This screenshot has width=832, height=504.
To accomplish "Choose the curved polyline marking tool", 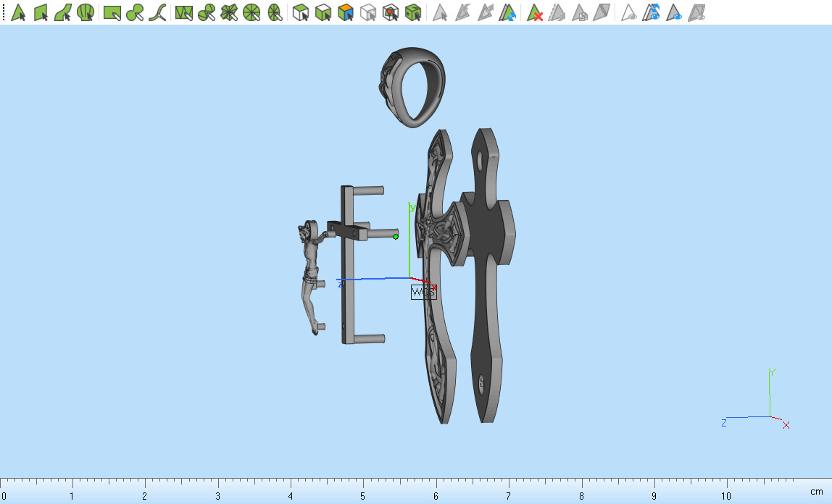I will pos(157,12).
